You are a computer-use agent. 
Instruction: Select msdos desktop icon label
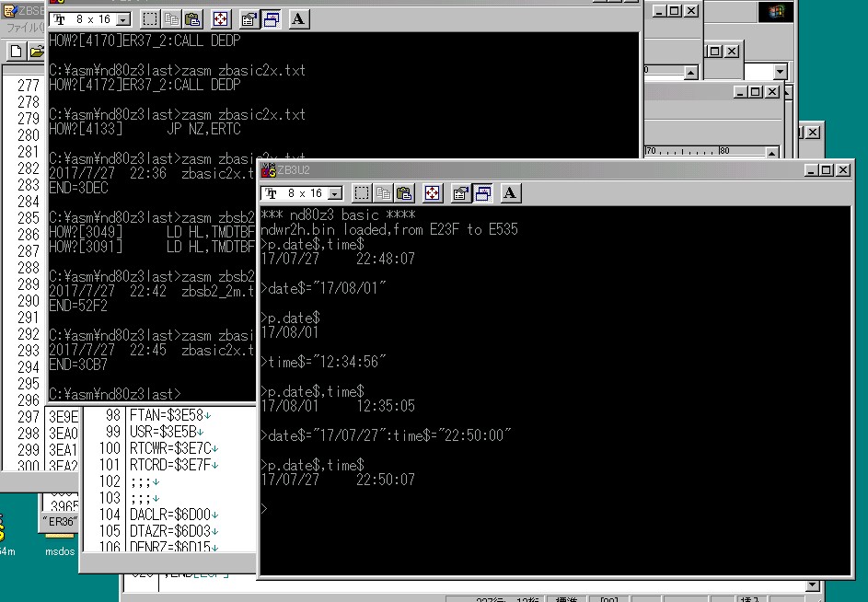pos(60,551)
